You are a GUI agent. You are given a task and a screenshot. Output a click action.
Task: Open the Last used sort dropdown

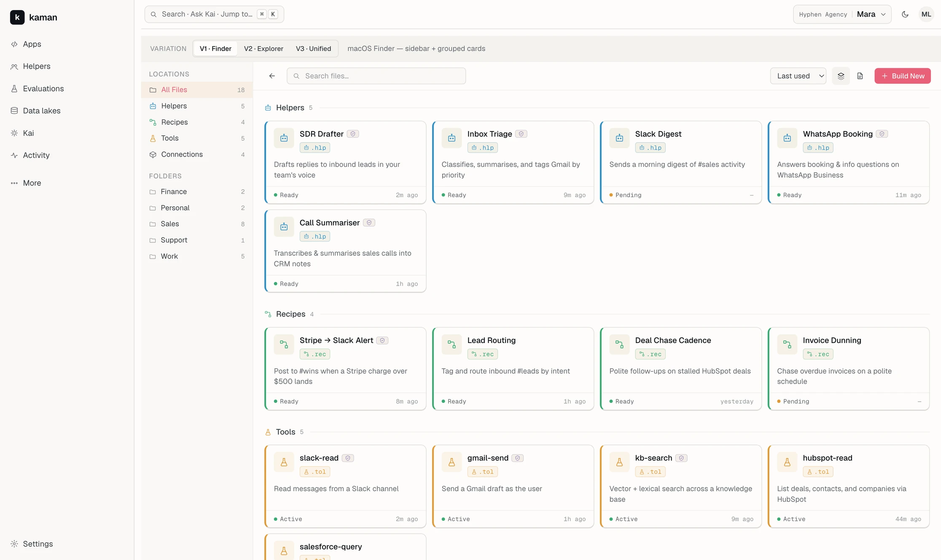tap(798, 76)
